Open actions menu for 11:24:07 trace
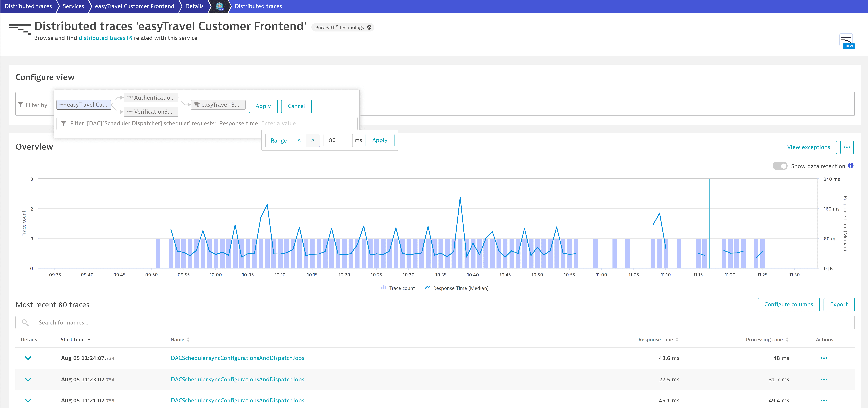 coord(824,358)
